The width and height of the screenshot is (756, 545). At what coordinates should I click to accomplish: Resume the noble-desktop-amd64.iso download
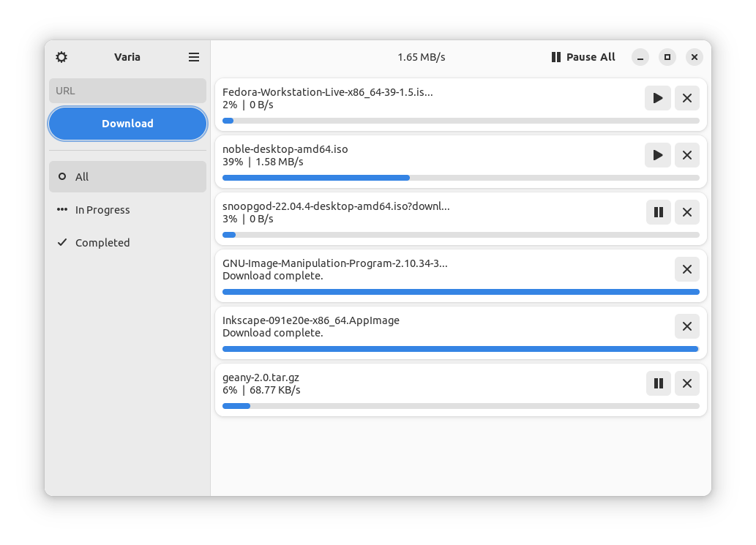[x=657, y=154]
